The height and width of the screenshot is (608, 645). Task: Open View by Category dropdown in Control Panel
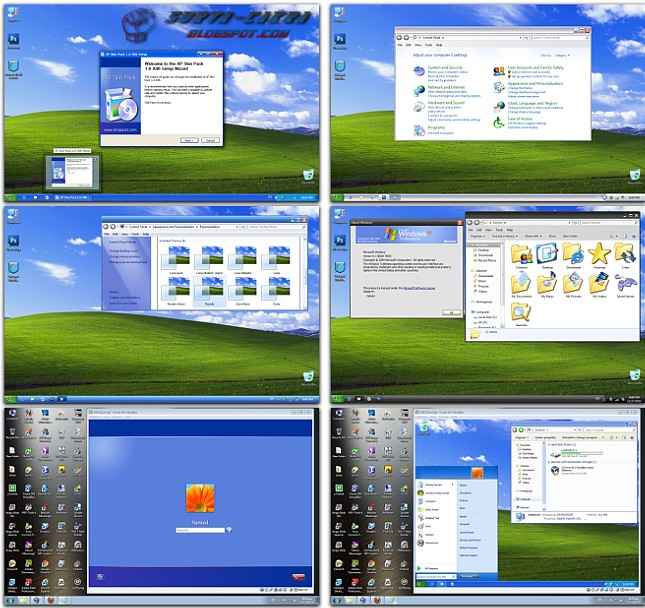click(x=562, y=55)
